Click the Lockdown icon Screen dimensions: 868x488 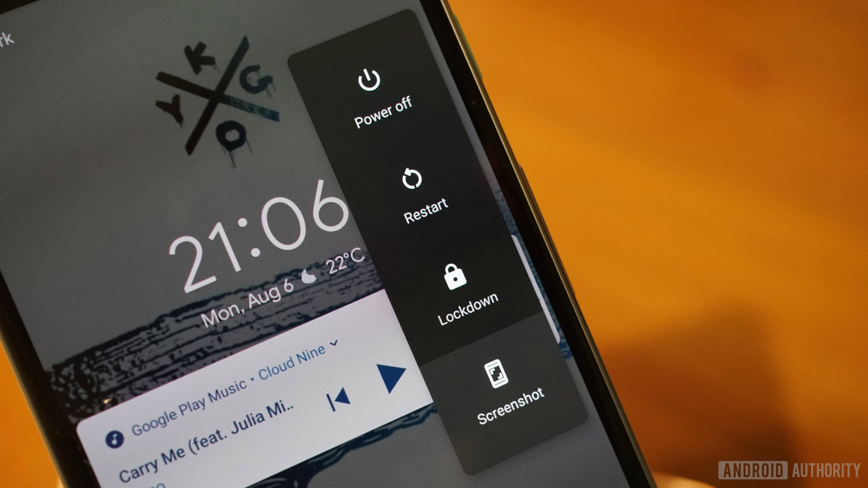[x=450, y=280]
